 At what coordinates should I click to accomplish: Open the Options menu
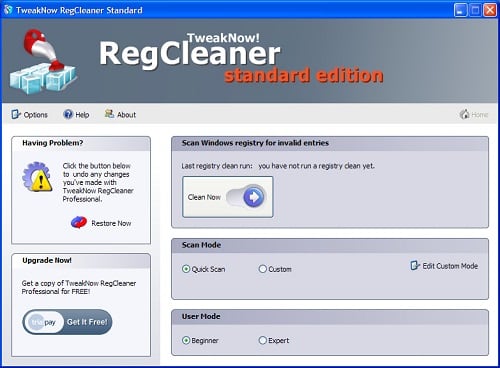pyautogui.click(x=29, y=115)
